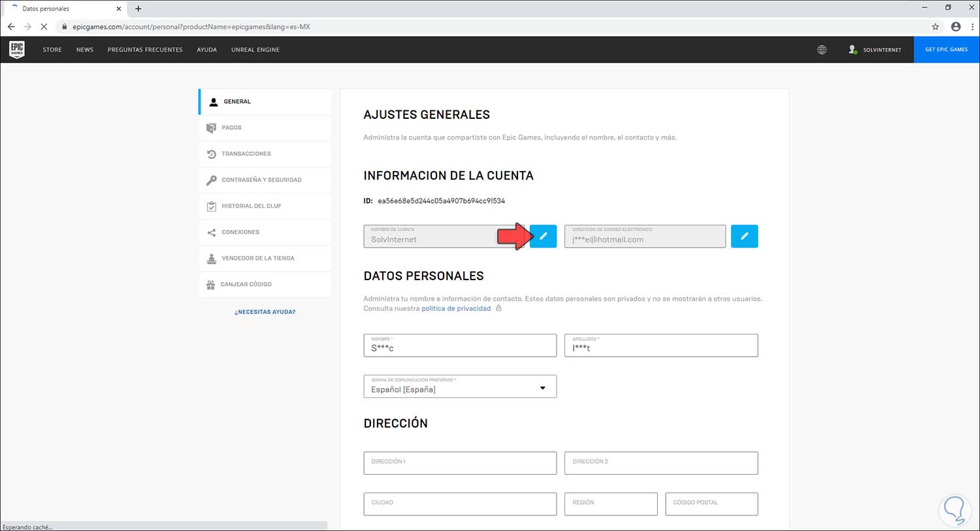View site info via address bar padlock
Image resolution: width=980 pixels, height=531 pixels.
64,27
